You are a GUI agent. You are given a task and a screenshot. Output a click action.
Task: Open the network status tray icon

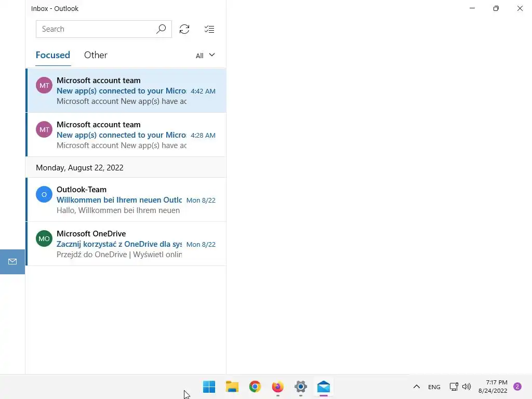pyautogui.click(x=454, y=387)
